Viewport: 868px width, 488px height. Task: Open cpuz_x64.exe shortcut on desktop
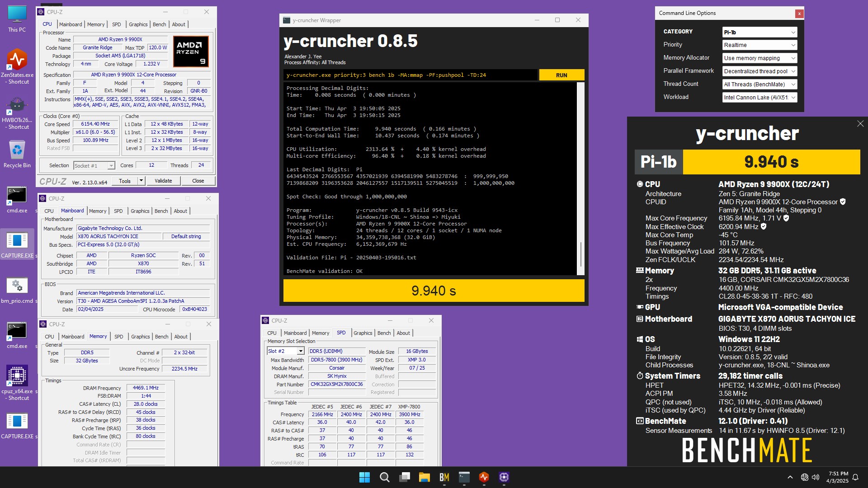tap(17, 383)
